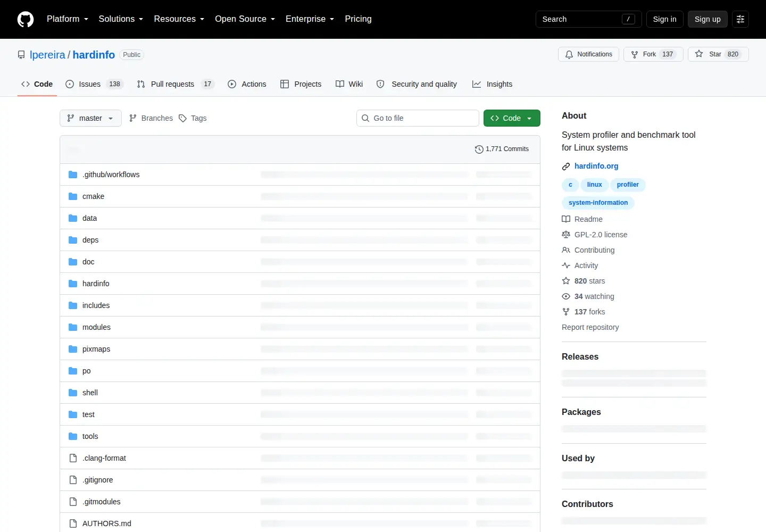The height and width of the screenshot is (532, 766).
Task: Switch to the Pull requests tab
Action: pyautogui.click(x=176, y=84)
